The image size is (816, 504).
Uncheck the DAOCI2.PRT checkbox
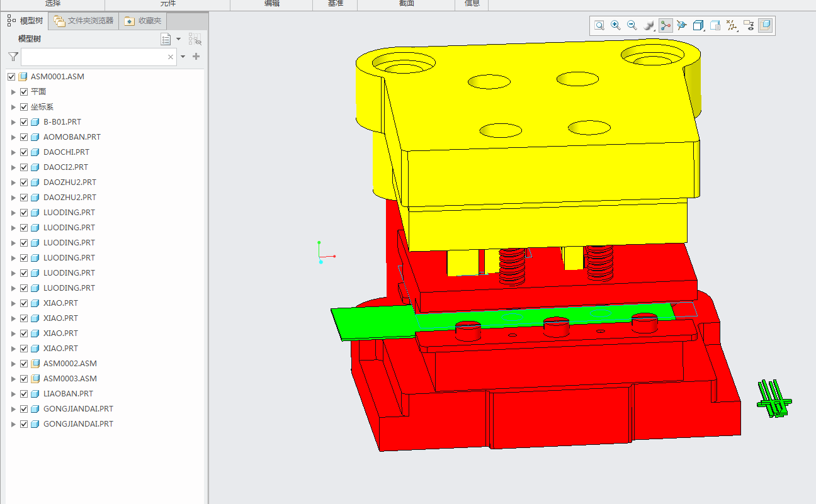tap(24, 167)
